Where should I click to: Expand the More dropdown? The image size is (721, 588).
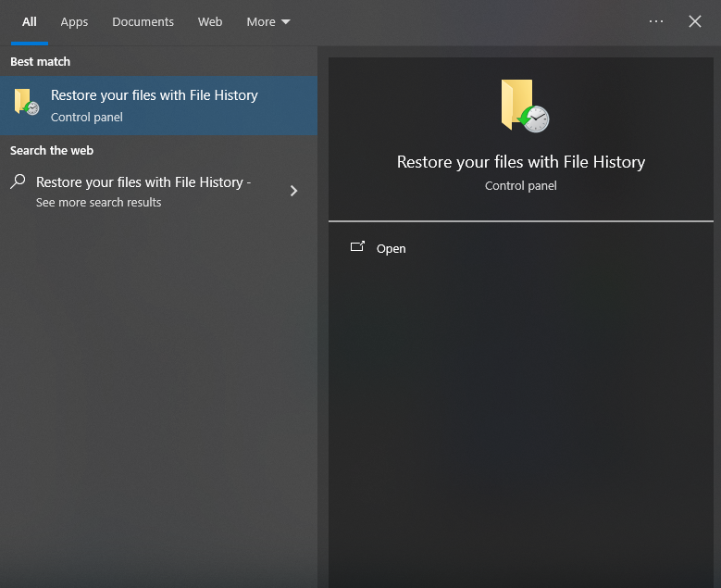point(268,21)
